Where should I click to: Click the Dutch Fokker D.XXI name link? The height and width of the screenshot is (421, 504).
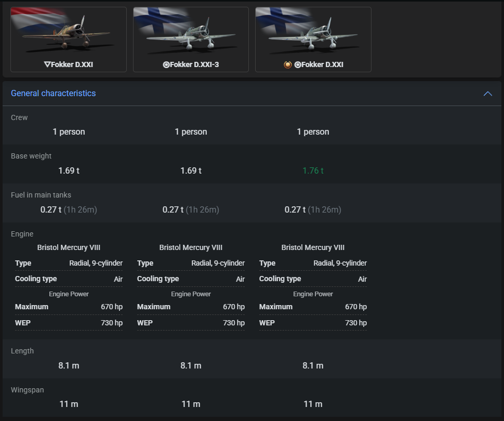coord(72,65)
